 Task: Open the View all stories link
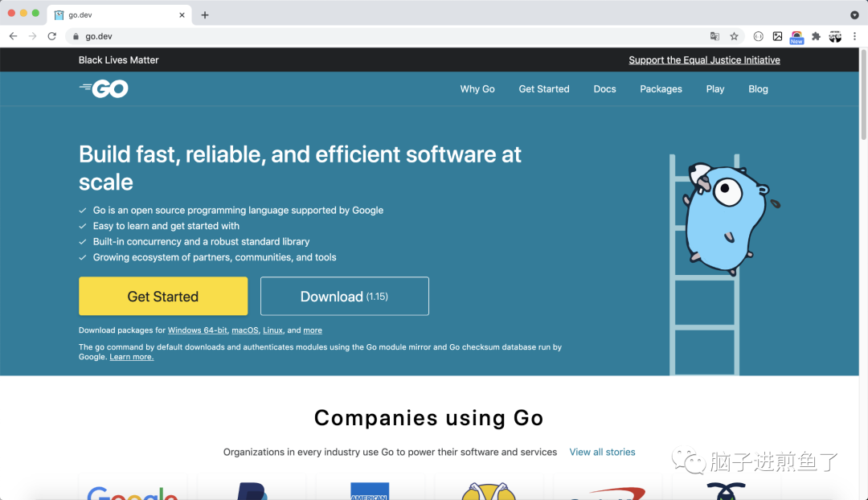602,452
